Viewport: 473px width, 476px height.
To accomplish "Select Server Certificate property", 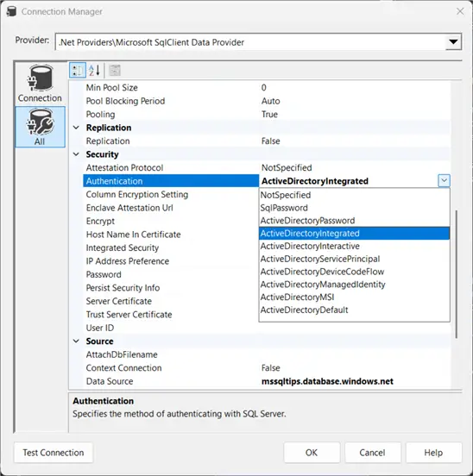I will pos(119,302).
